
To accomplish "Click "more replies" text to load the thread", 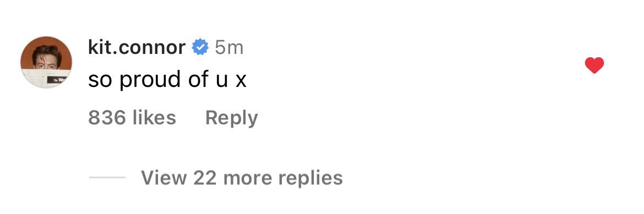I will coord(282,178).
